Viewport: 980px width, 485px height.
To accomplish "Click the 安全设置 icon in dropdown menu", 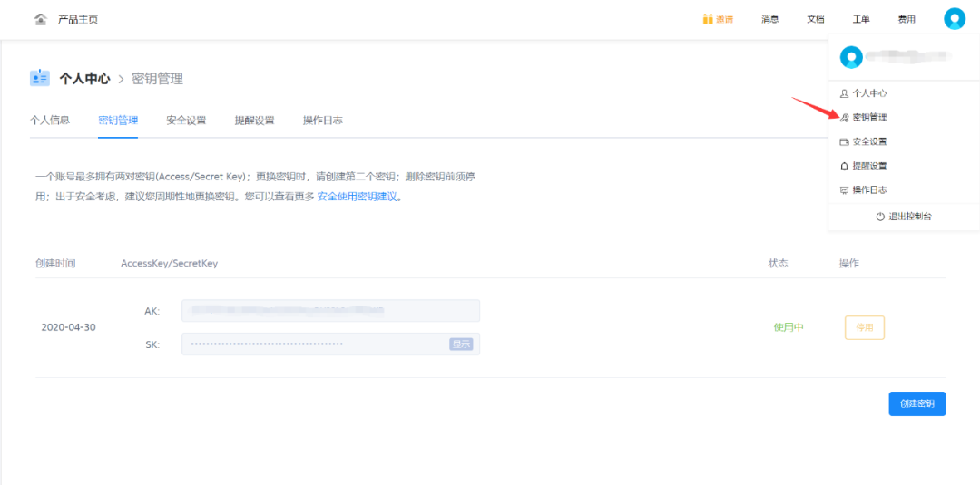I will (844, 142).
